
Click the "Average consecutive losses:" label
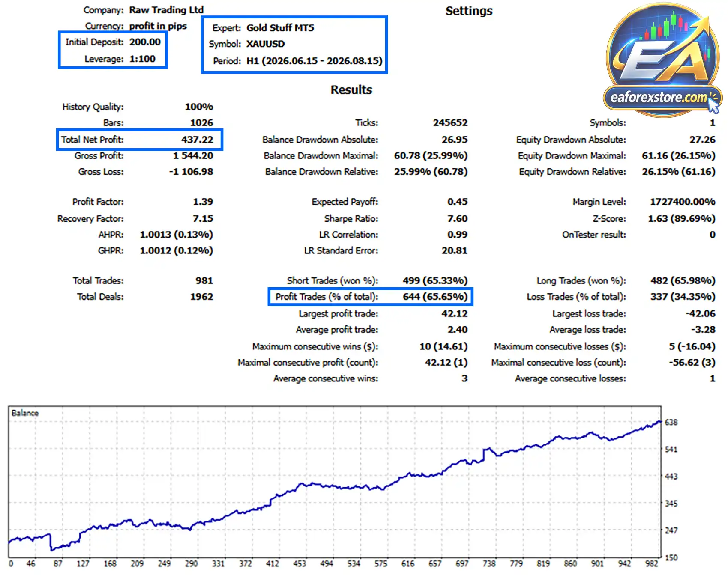point(570,378)
